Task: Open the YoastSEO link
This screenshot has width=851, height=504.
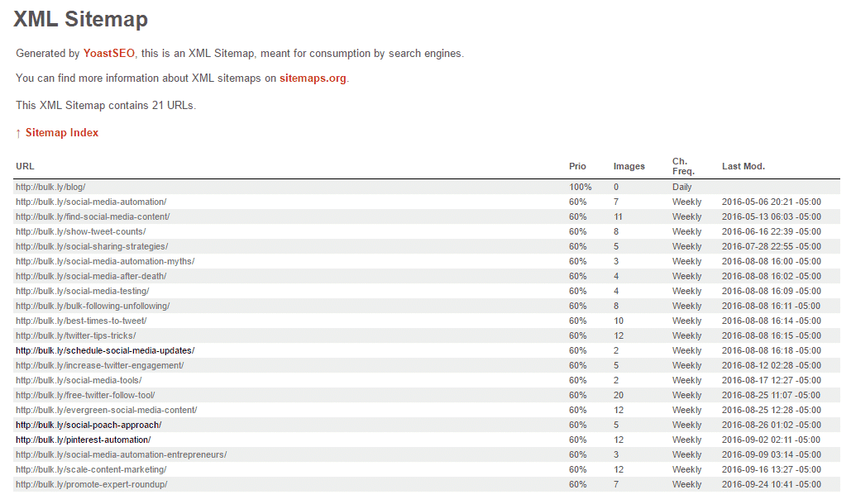Action: click(x=108, y=53)
